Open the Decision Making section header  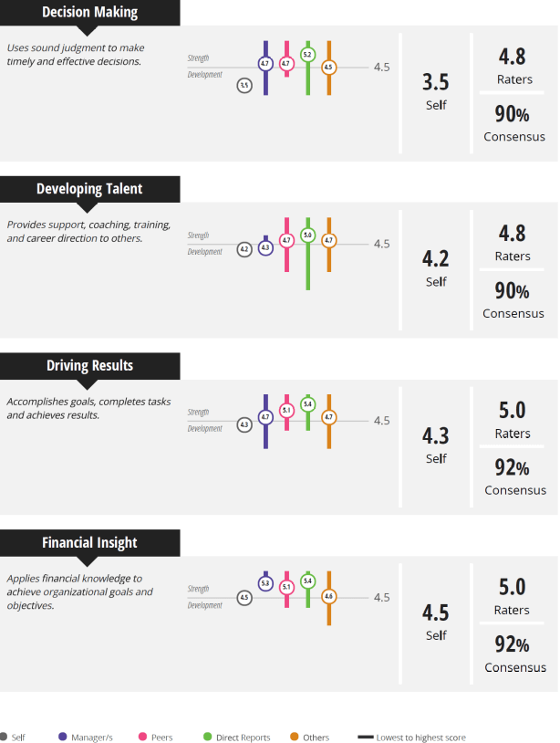pos(89,13)
